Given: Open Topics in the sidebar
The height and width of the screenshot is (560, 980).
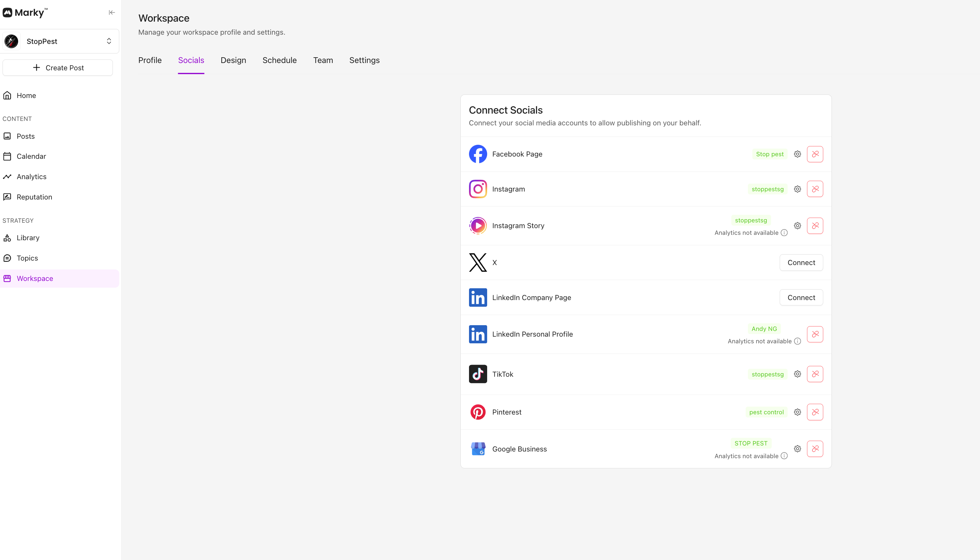Looking at the screenshot, I should (x=59, y=258).
